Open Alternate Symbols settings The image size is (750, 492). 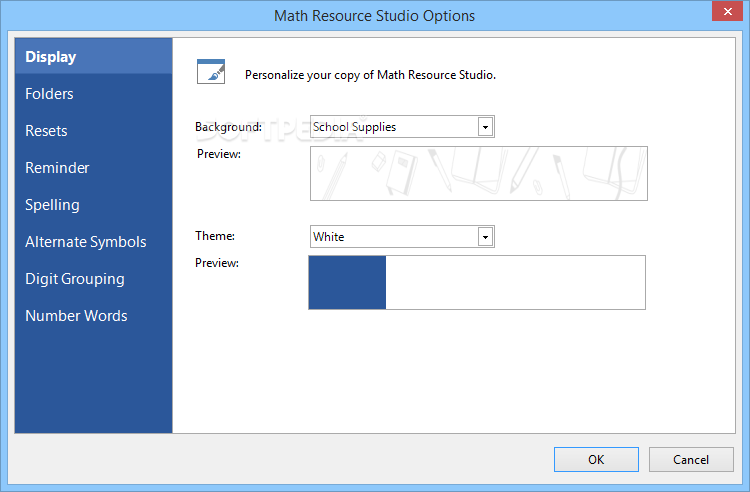point(94,241)
